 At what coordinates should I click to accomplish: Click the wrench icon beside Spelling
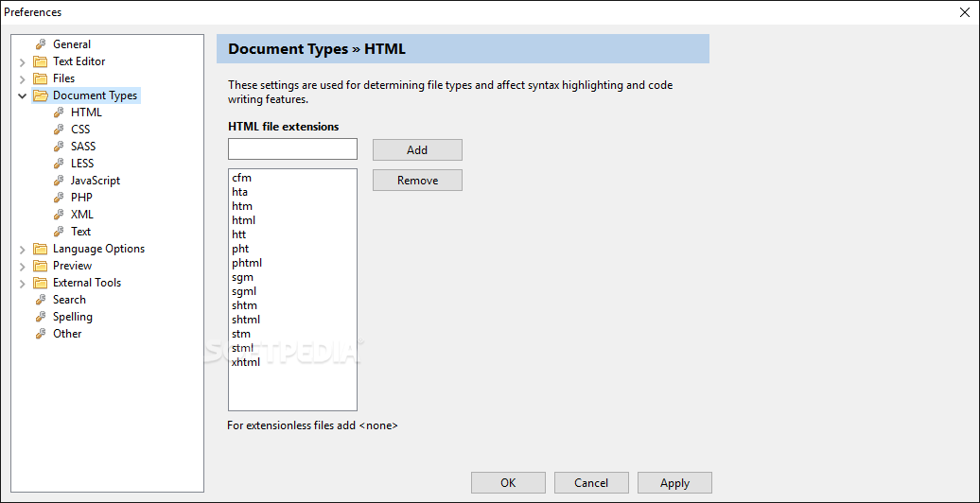click(x=41, y=317)
